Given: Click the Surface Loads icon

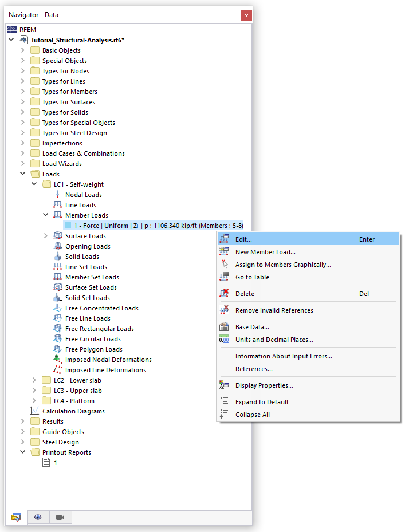Looking at the screenshot, I should coord(58,235).
